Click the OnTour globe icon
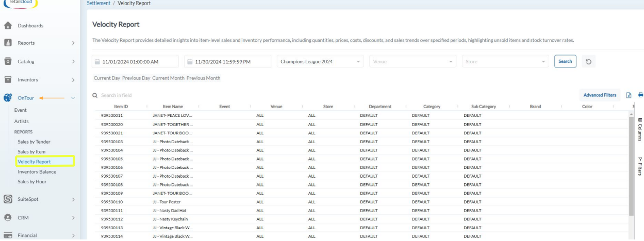Viewport: 644px width, 241px height. [x=8, y=97]
